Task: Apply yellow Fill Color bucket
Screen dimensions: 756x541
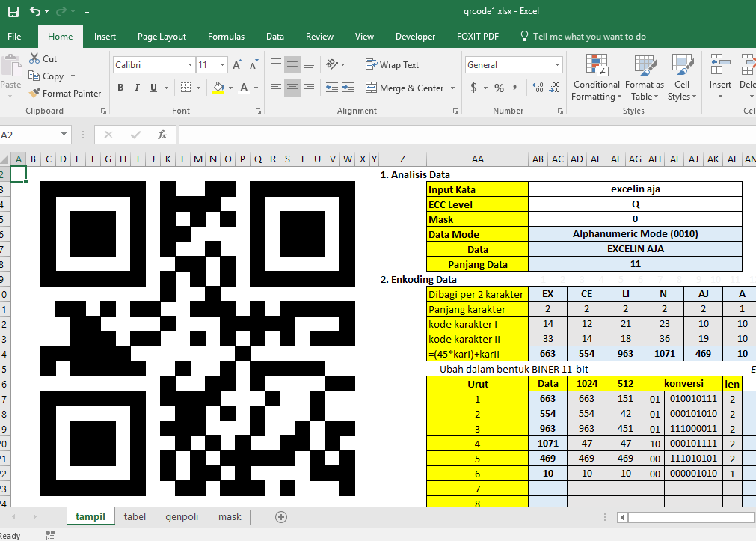Action: [x=218, y=88]
